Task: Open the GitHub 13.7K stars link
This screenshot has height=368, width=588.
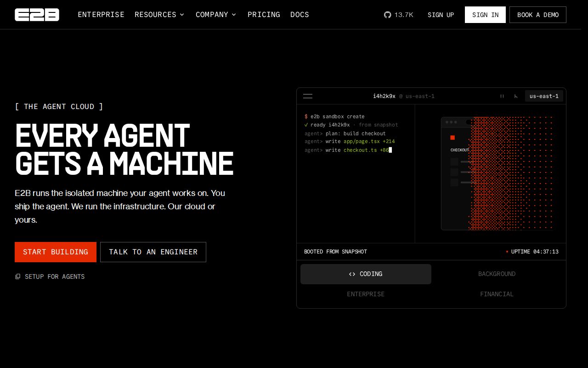Action: [x=399, y=15]
